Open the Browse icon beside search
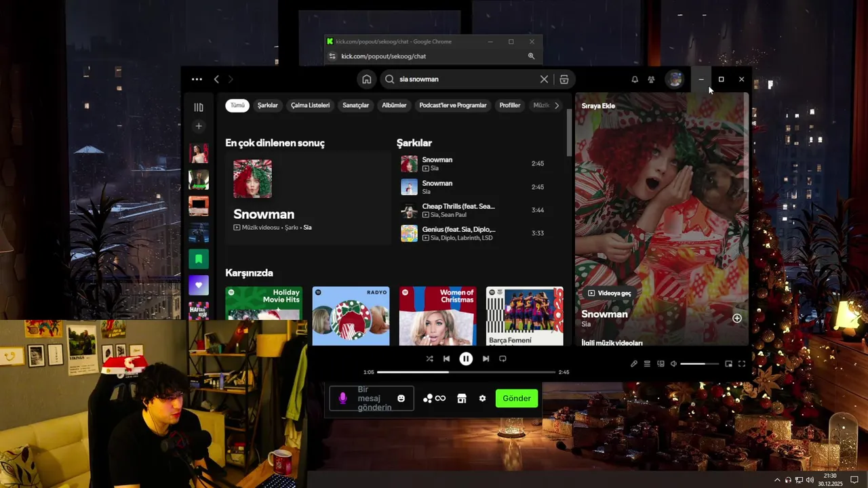The width and height of the screenshot is (868, 488). (x=564, y=79)
